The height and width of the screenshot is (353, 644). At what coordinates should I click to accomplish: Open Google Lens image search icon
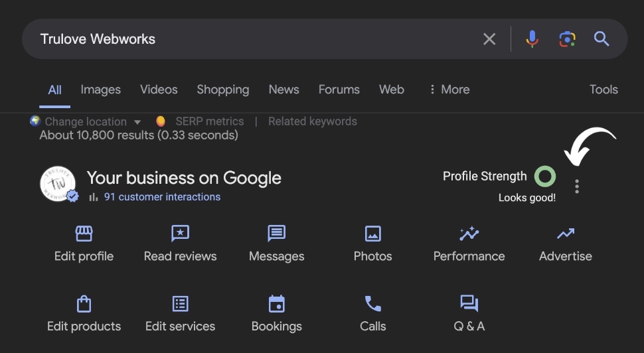(x=567, y=39)
